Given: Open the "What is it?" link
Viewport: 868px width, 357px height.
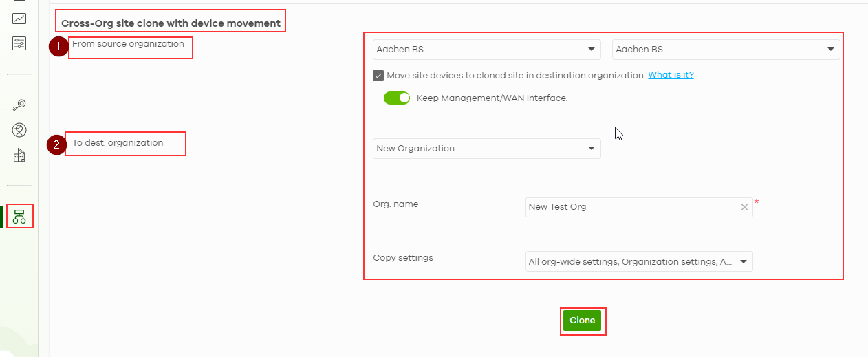Looking at the screenshot, I should [671, 76].
